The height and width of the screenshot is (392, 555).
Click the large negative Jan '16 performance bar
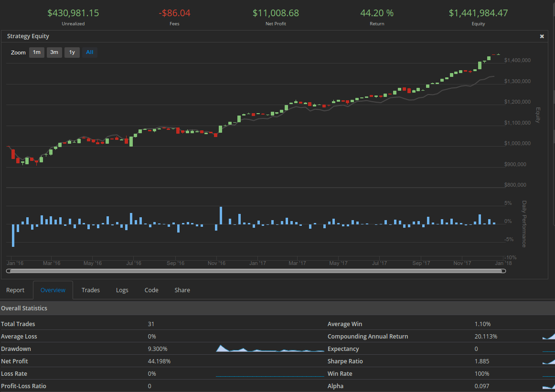click(x=13, y=235)
